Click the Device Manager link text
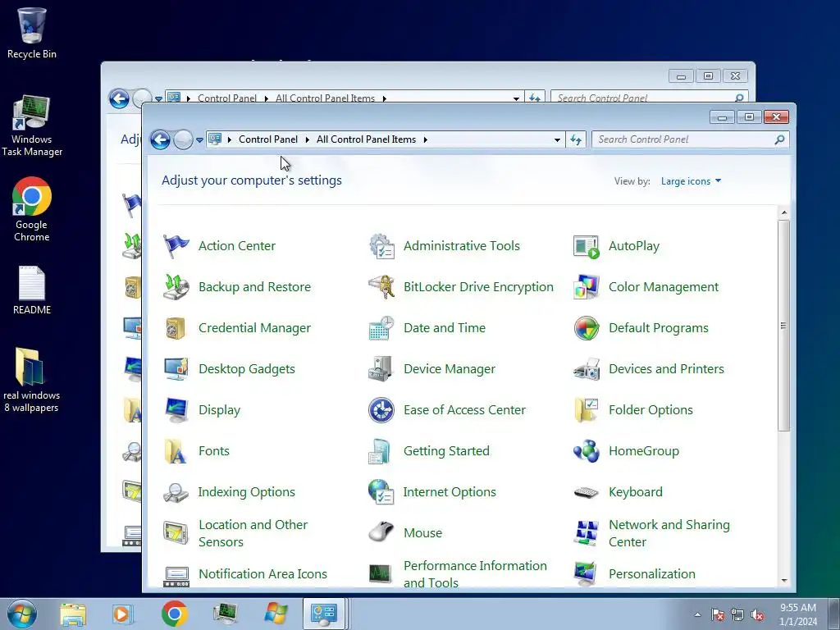This screenshot has width=840, height=630. 450,369
